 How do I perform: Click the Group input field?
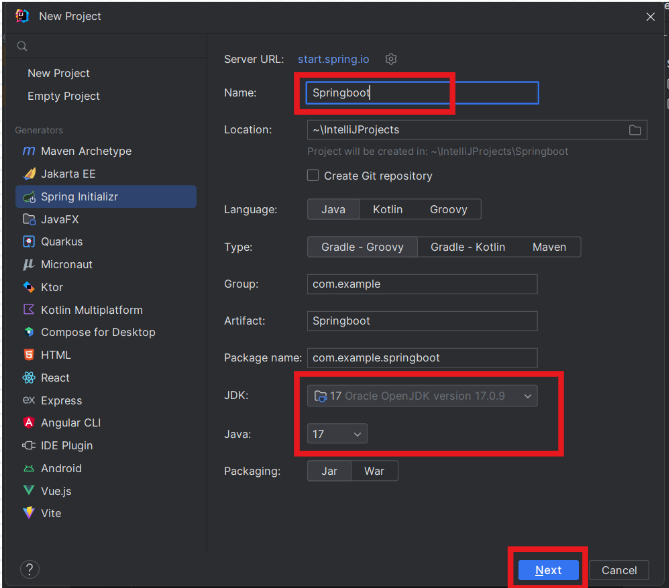click(x=422, y=284)
